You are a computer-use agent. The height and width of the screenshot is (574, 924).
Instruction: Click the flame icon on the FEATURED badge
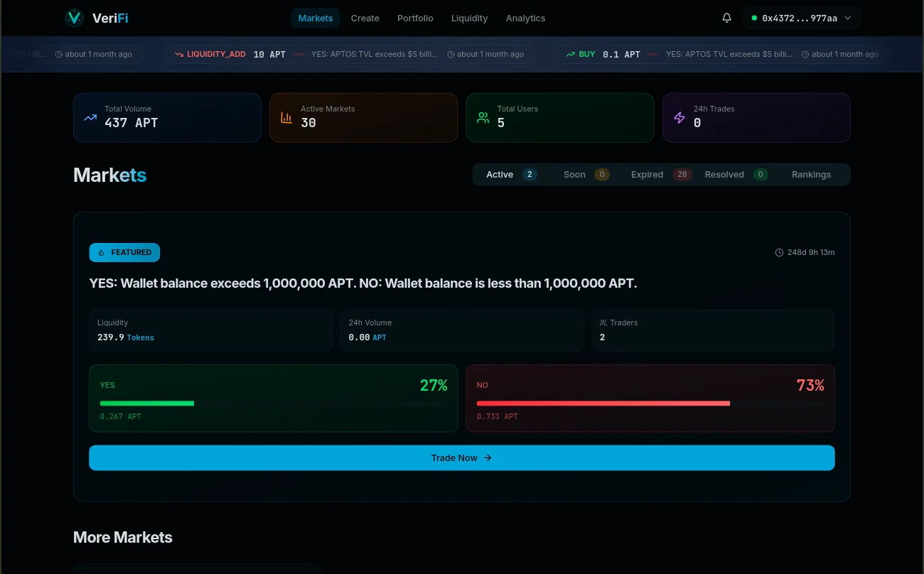click(x=100, y=252)
